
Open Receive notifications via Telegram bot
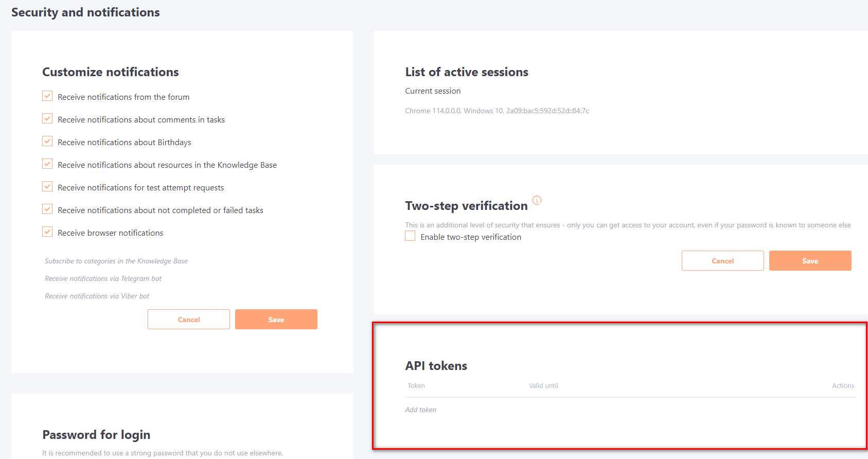tap(103, 278)
